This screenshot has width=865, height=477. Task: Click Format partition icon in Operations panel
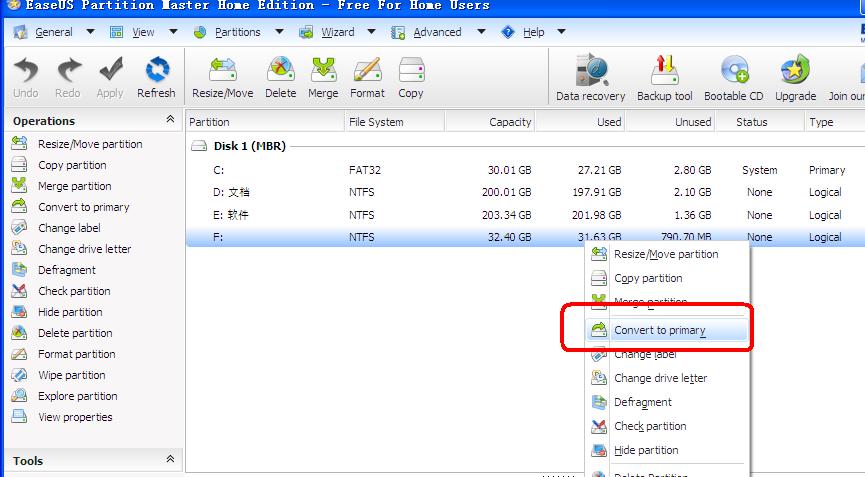pyautogui.click(x=19, y=353)
